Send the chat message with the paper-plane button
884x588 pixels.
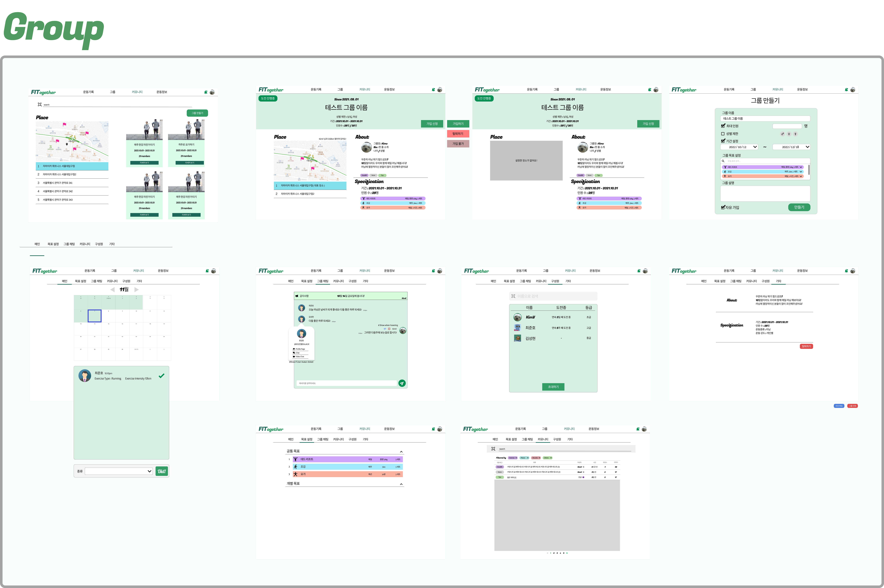pyautogui.click(x=402, y=383)
